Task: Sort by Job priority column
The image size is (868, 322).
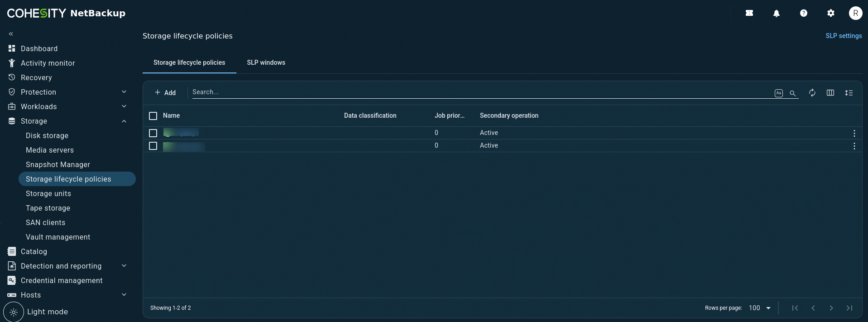Action: (x=449, y=115)
